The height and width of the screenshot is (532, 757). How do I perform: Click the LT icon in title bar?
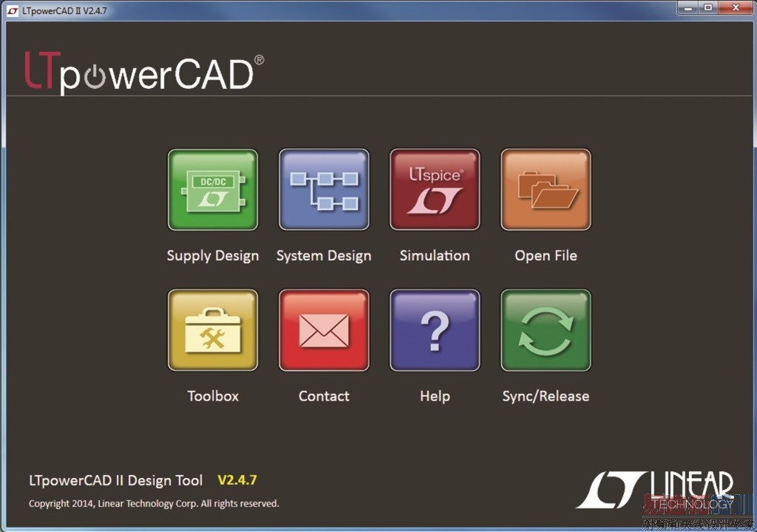(13, 10)
